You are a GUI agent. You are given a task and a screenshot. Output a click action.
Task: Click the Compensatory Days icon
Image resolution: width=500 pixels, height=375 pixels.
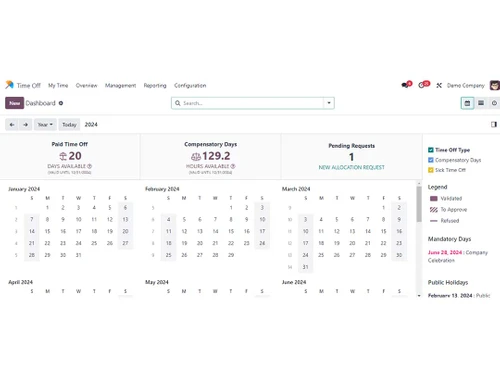coord(196,156)
